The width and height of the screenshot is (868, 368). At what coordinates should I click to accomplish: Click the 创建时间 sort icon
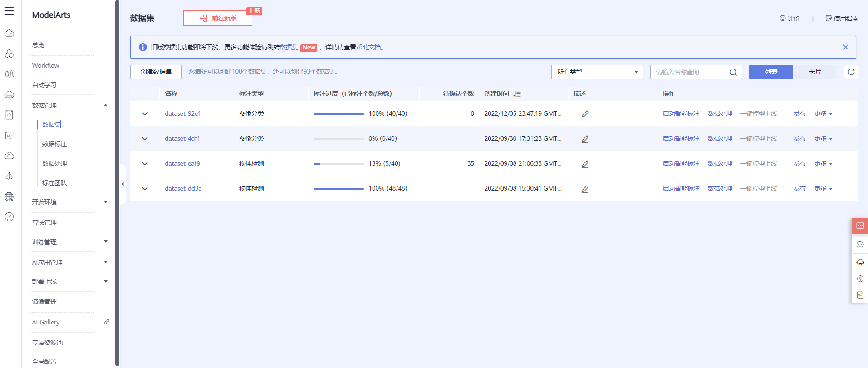click(517, 94)
